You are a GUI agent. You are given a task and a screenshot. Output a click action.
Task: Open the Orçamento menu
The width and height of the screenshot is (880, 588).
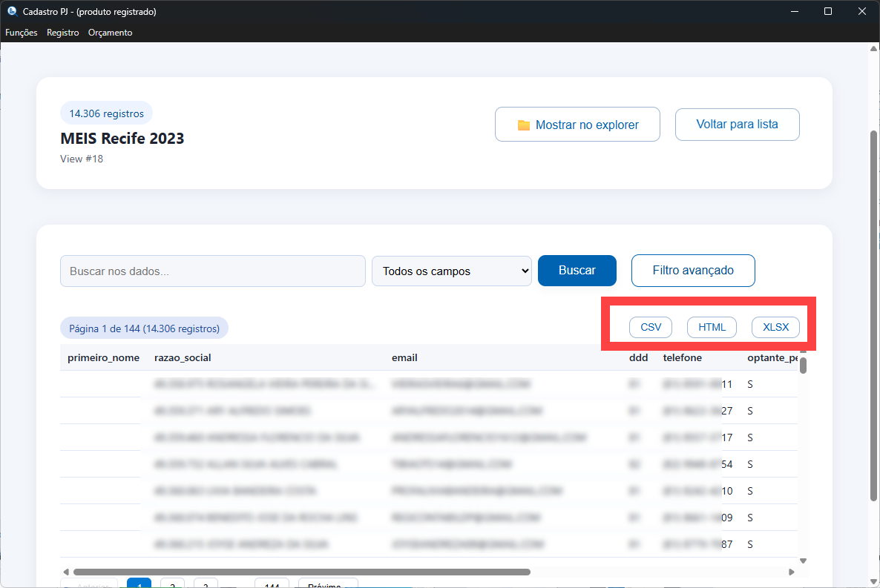(x=110, y=33)
